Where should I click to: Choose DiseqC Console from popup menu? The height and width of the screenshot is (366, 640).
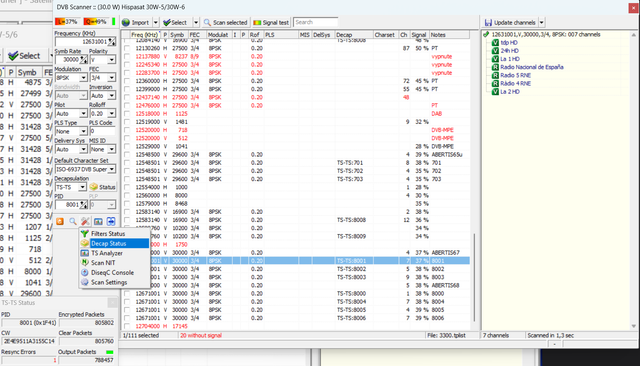(115, 273)
